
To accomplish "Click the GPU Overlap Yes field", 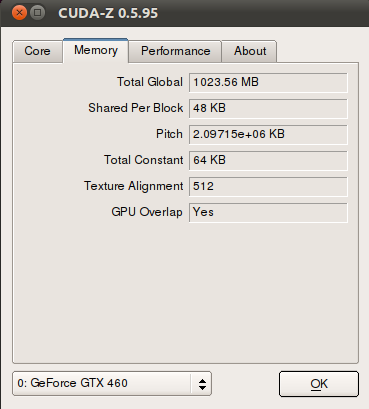I will (268, 212).
